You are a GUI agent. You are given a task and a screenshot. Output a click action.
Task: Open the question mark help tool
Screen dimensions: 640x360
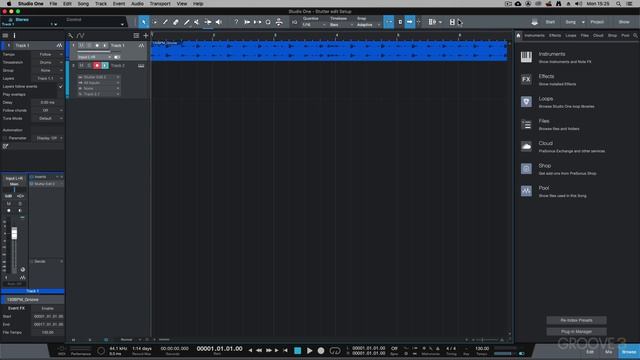pos(236,22)
